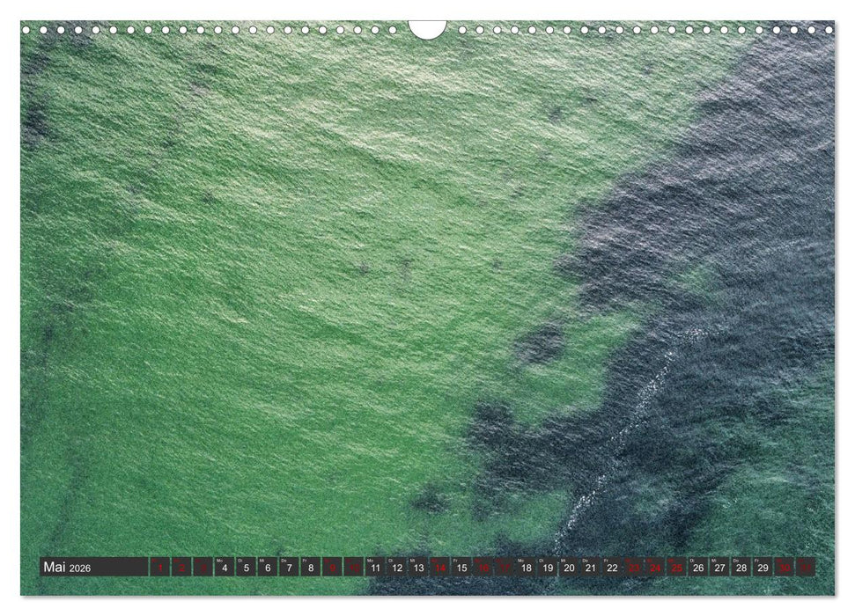This screenshot has width=855, height=616.
Task: Select day 1 in the calendar strip
Action: [160, 568]
